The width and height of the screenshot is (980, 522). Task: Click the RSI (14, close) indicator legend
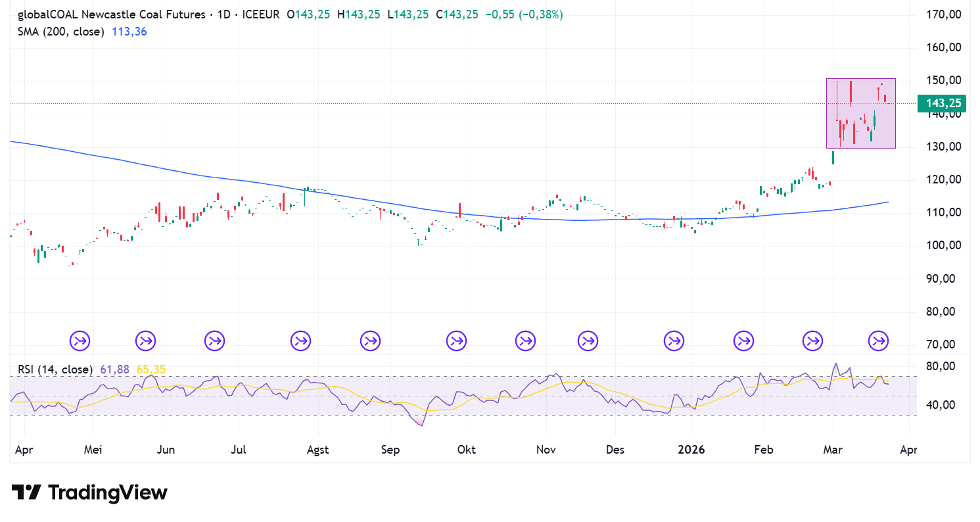56,369
